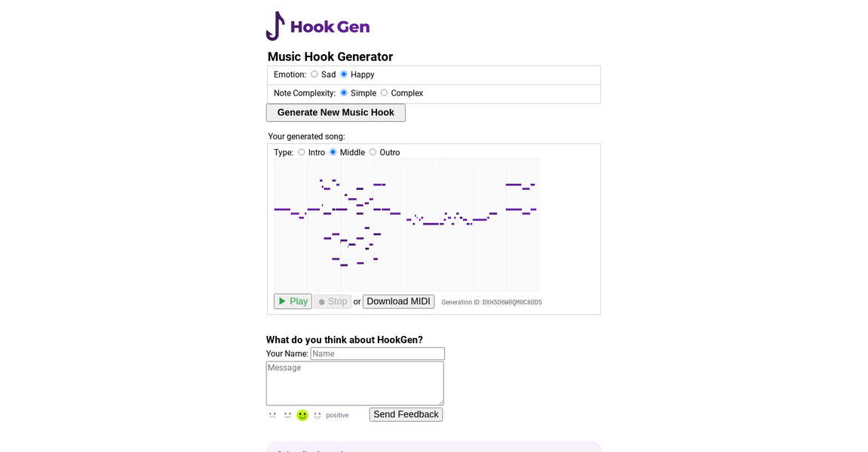Select the Sad emotion radio button
This screenshot has height=452, width=868.
pyautogui.click(x=314, y=75)
